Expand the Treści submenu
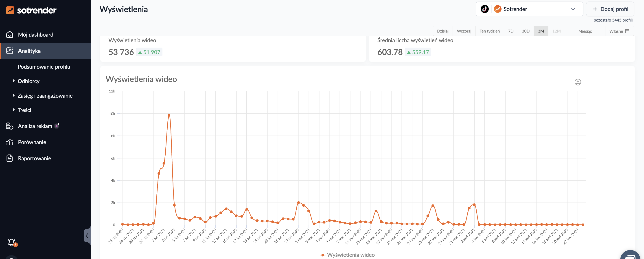 click(24, 110)
